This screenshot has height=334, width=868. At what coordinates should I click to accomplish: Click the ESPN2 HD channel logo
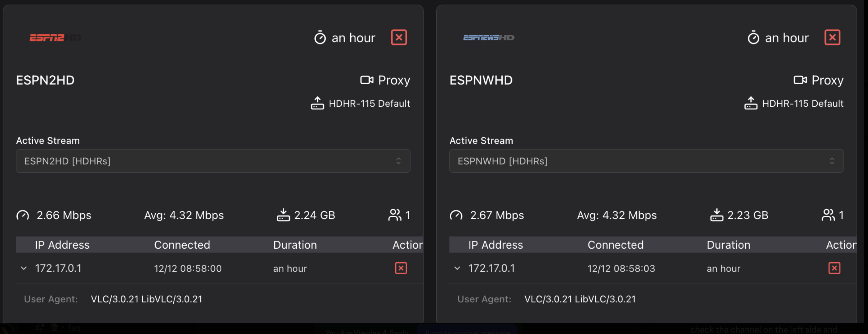click(55, 38)
